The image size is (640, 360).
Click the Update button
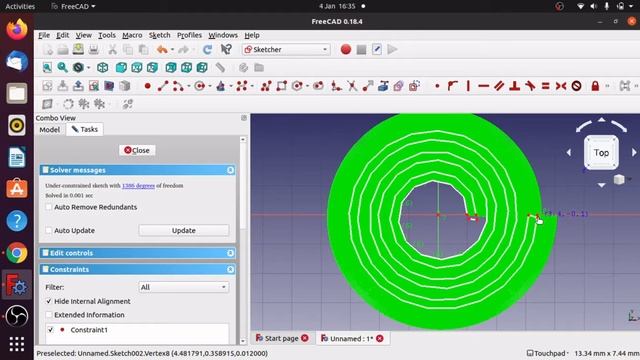click(x=184, y=230)
